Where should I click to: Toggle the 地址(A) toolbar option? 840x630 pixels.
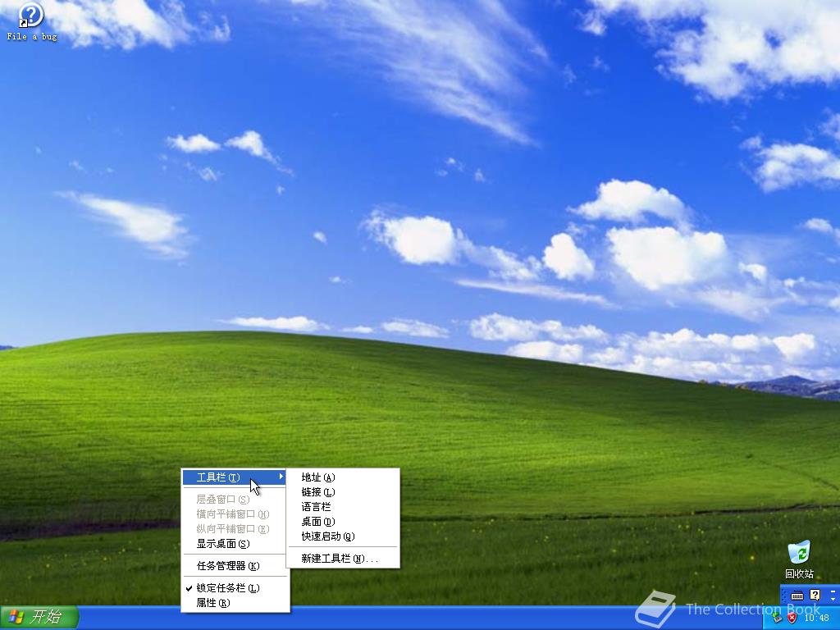tap(343, 477)
